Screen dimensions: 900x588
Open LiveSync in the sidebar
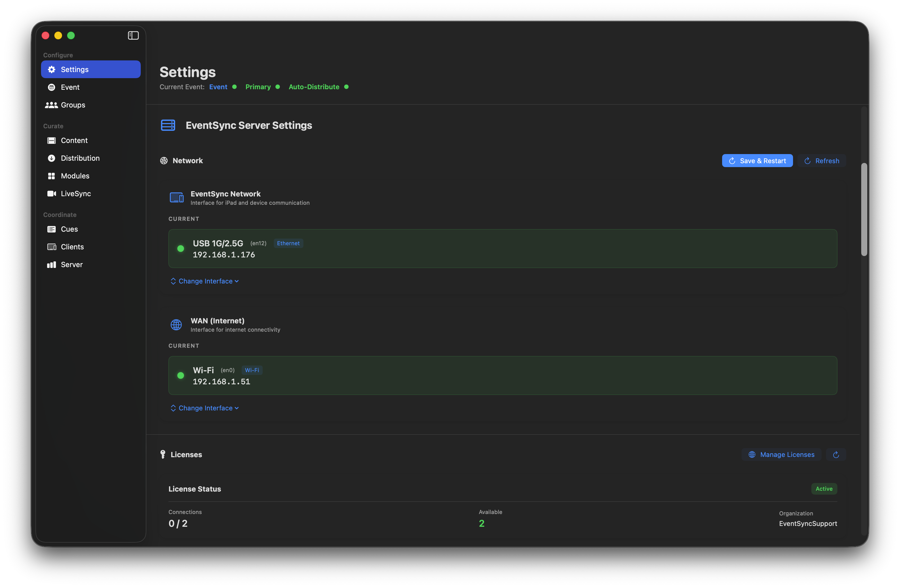coord(91,194)
